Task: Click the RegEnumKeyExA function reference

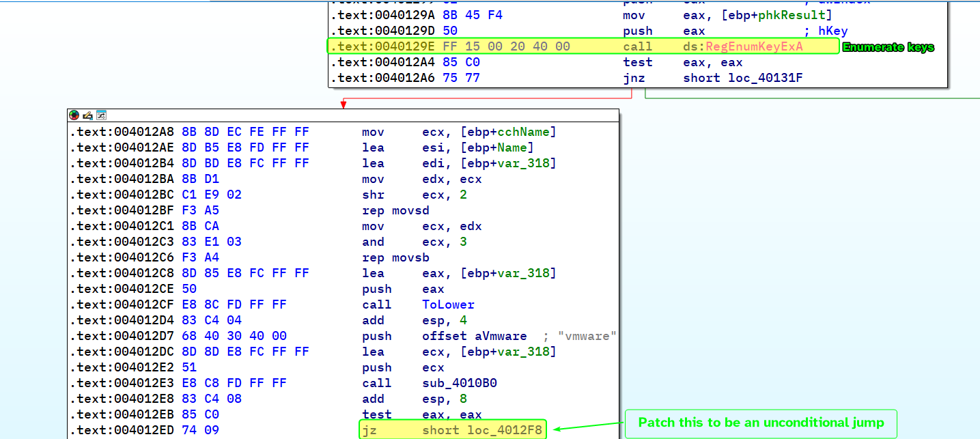Action: tap(754, 46)
